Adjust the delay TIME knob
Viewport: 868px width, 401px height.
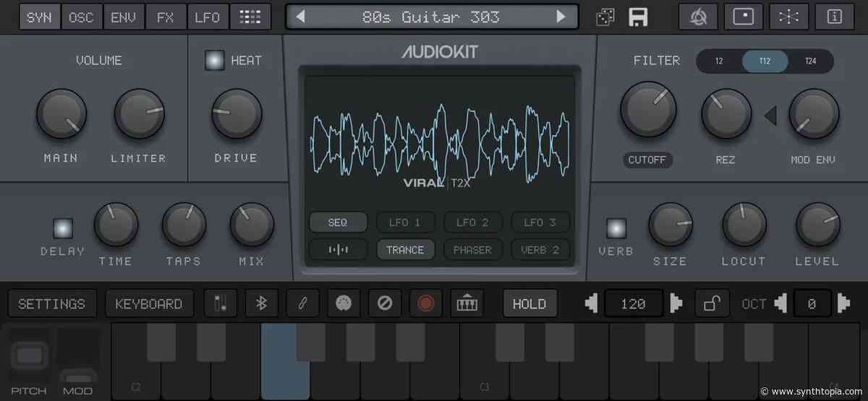point(116,225)
